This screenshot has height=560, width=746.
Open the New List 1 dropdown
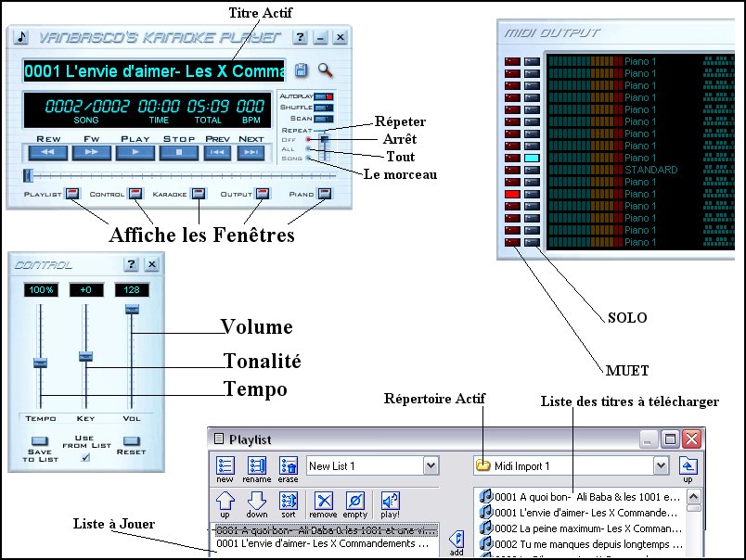tap(431, 465)
